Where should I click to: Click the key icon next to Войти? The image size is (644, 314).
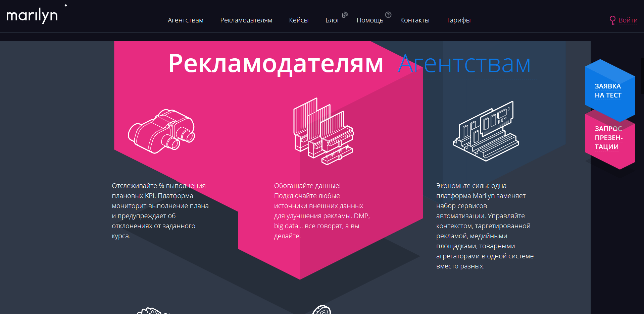612,20
